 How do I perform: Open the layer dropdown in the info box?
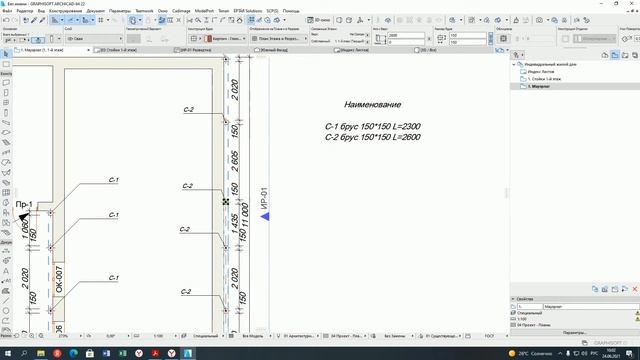click(94, 38)
